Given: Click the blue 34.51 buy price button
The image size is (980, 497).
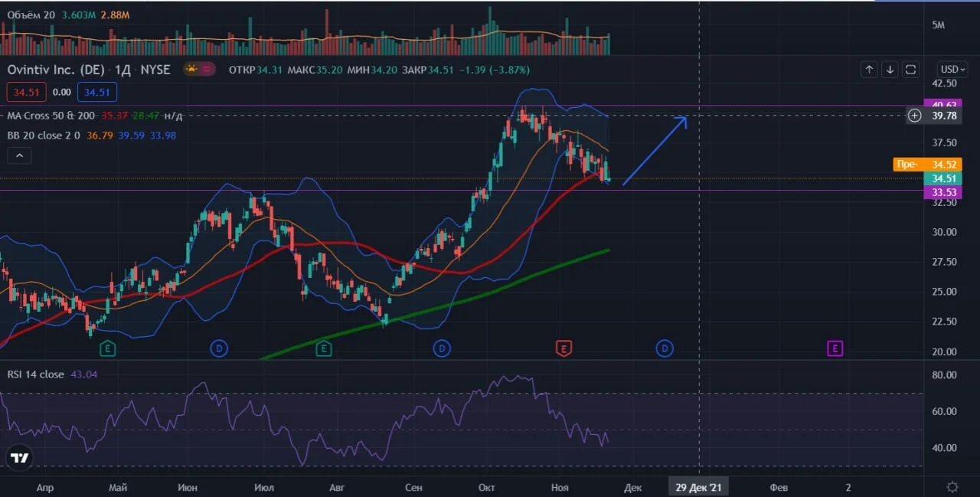Looking at the screenshot, I should click(97, 93).
